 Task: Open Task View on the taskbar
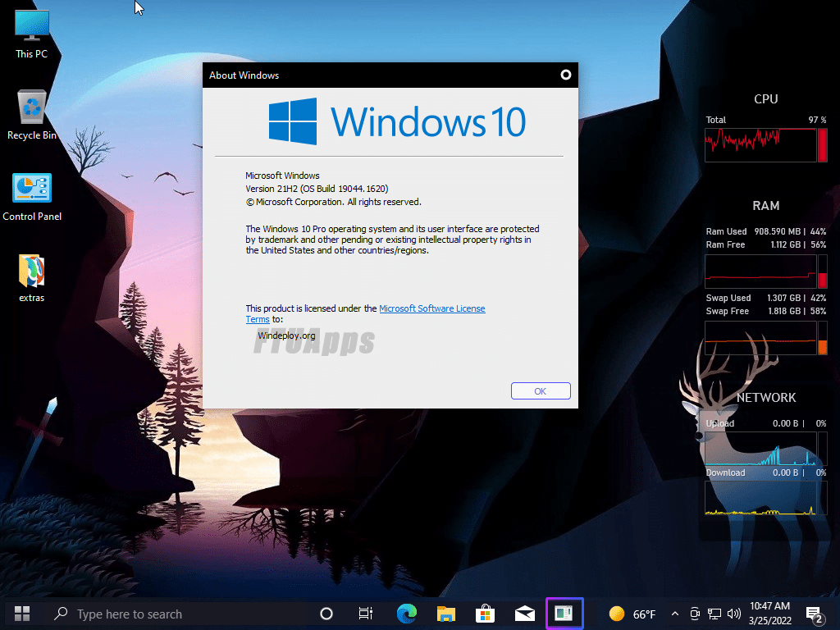tap(365, 614)
